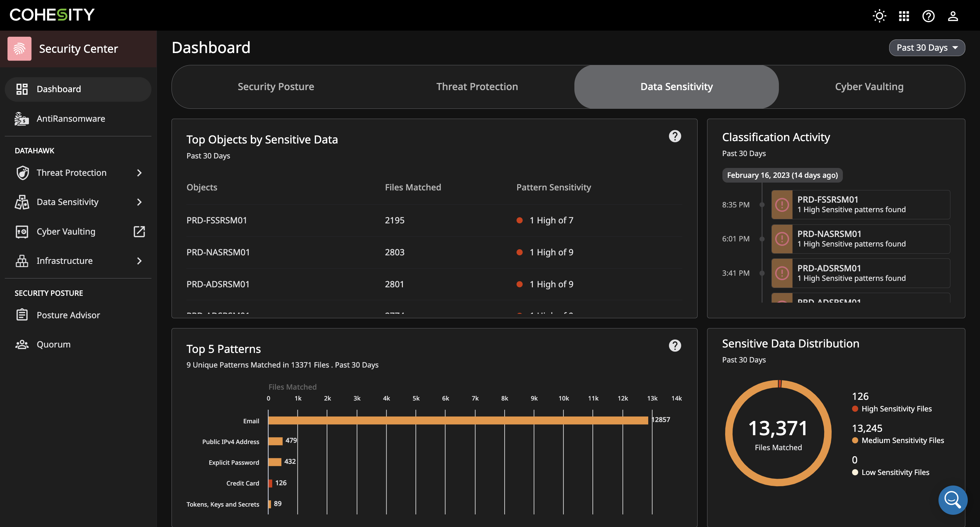Open help for Top Objects by Sensitive Data
The width and height of the screenshot is (980, 527).
click(x=675, y=136)
